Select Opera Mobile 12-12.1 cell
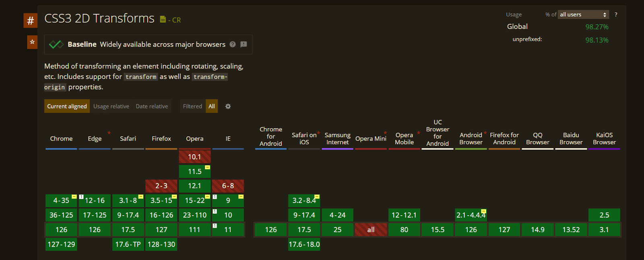Screen dimensions: 644x260 click(404, 215)
